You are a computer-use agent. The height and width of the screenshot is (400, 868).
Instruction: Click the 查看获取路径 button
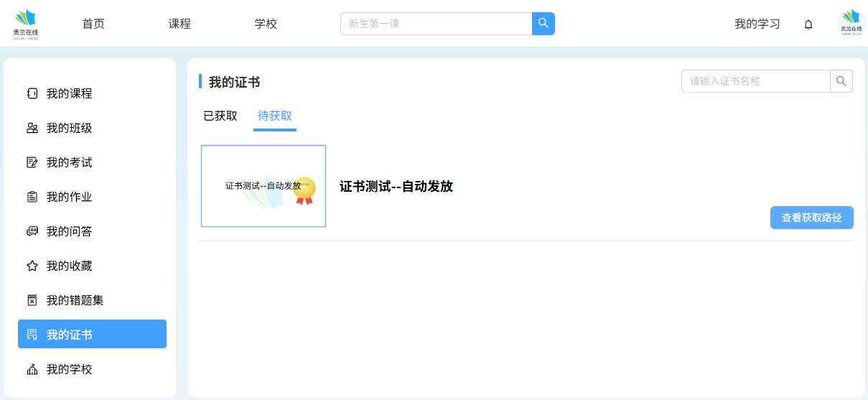click(x=811, y=218)
